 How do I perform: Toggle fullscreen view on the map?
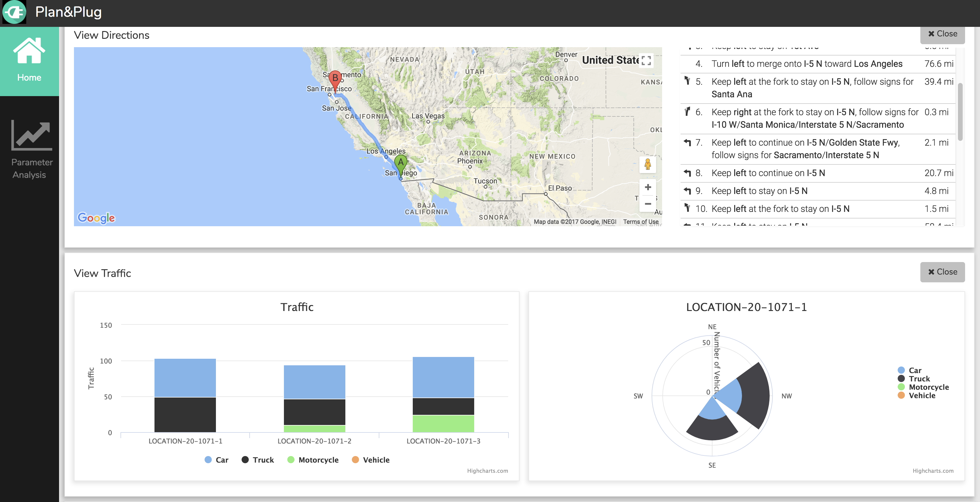pos(646,61)
